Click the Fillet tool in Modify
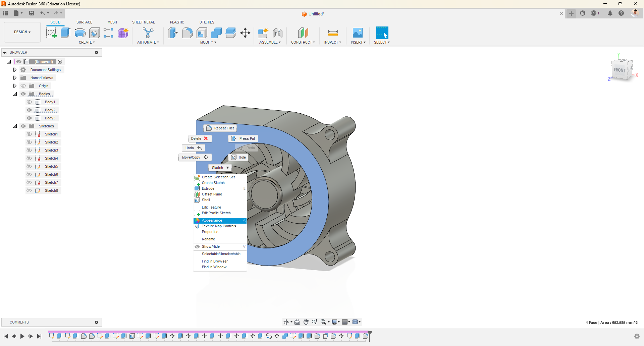The image size is (644, 346). (x=187, y=33)
